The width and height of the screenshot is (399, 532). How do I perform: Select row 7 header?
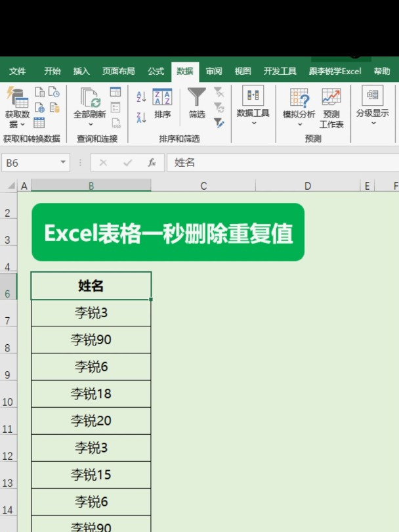(x=8, y=313)
